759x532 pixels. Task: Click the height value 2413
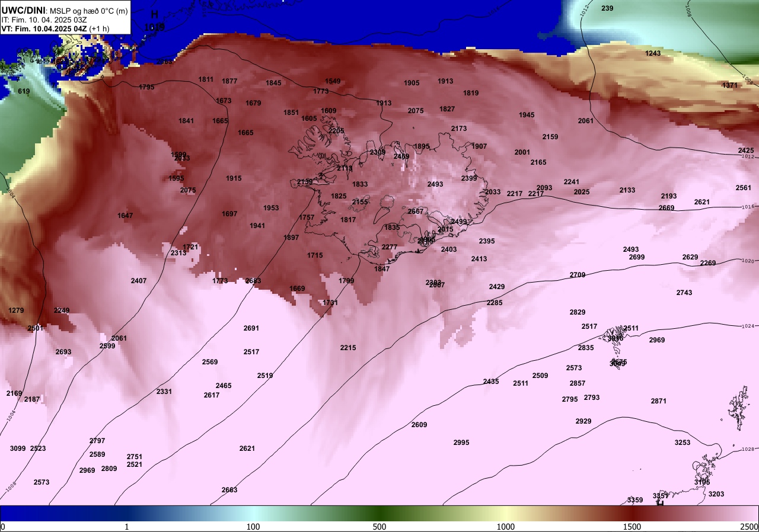(479, 259)
